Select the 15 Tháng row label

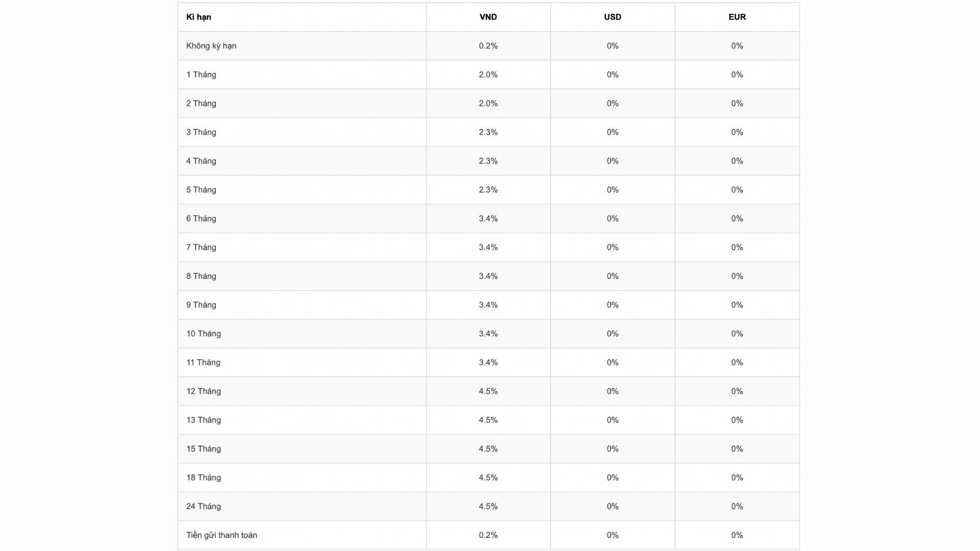pos(204,449)
